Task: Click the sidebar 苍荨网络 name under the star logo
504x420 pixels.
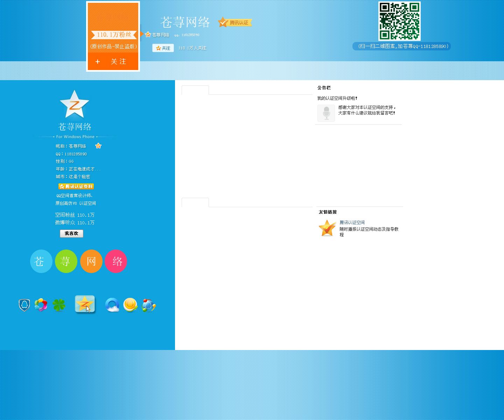Action: tap(75, 127)
